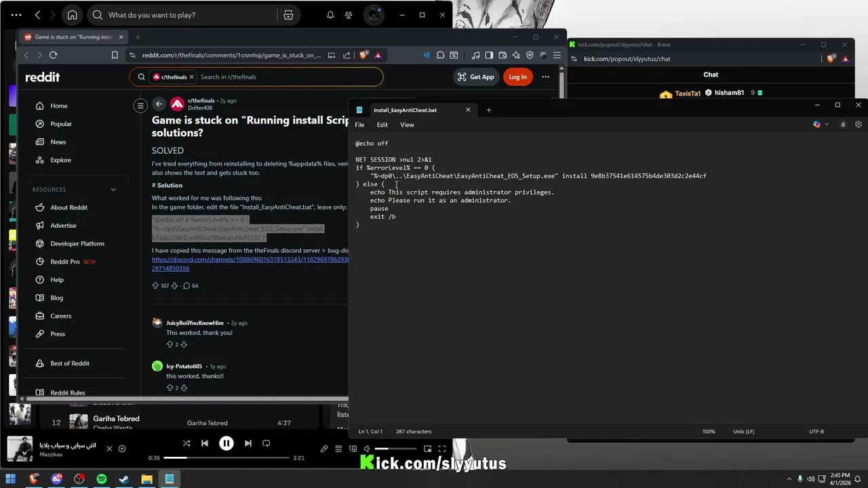Pause the playing Spotify track

pos(226,443)
